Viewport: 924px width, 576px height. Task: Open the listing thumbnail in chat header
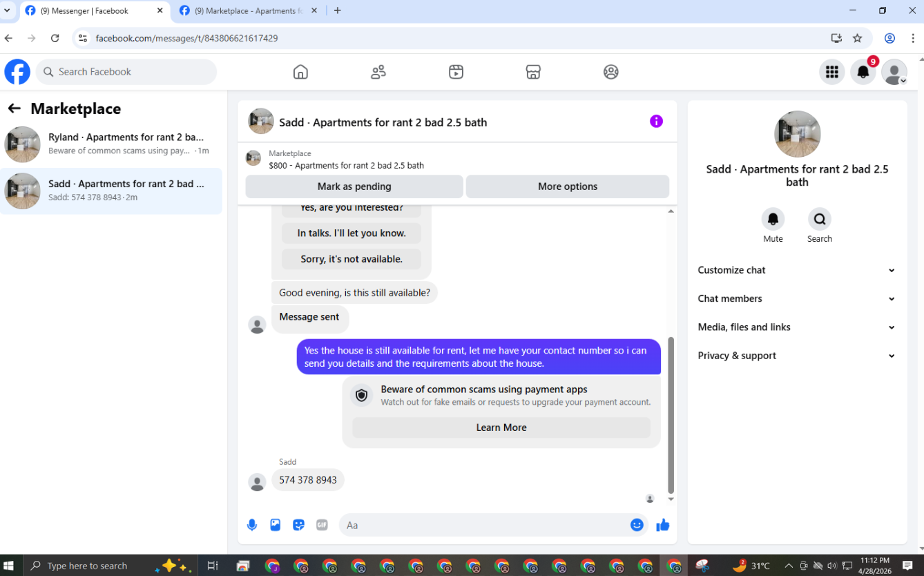[x=261, y=122]
